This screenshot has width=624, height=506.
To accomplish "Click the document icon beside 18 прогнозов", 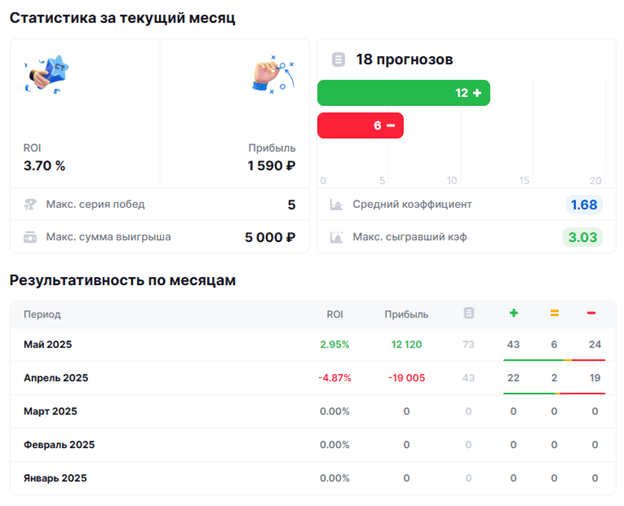I will pyautogui.click(x=338, y=59).
